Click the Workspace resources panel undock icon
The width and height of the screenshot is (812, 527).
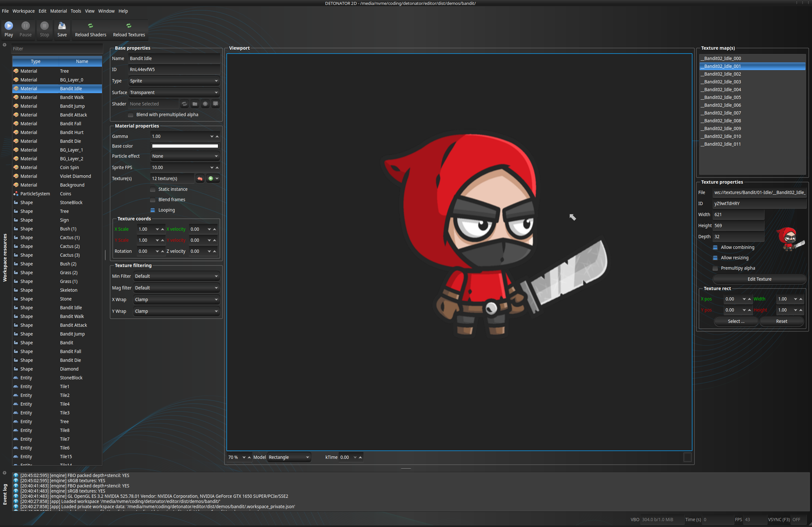[5, 45]
